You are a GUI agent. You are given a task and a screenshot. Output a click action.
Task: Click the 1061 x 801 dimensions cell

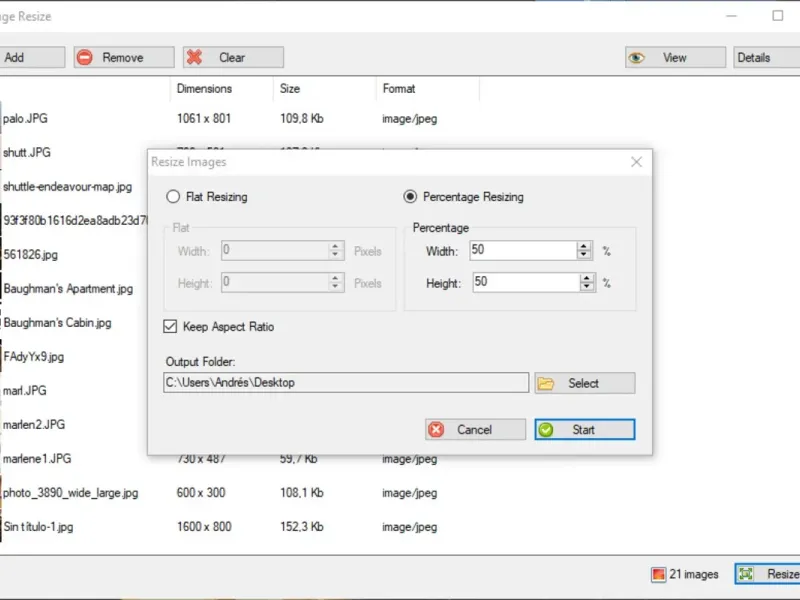[x=204, y=118]
